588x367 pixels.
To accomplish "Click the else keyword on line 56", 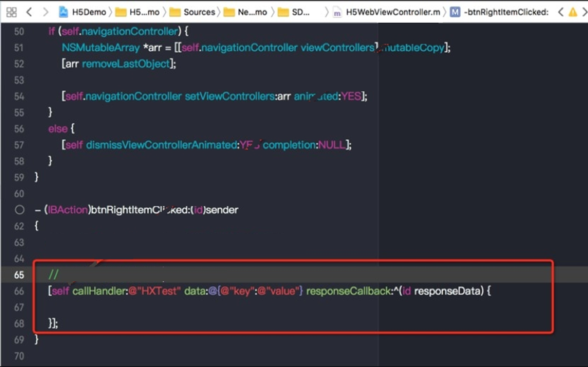I will coord(58,129).
